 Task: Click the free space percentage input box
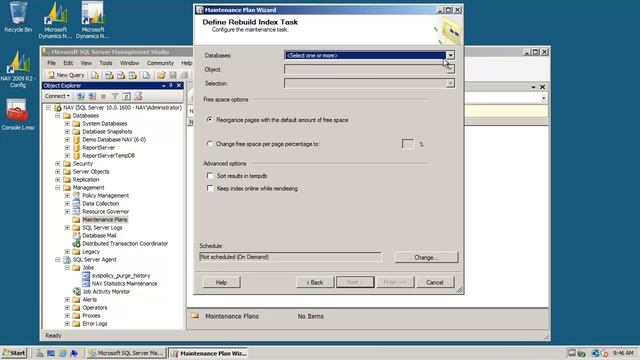coord(407,144)
